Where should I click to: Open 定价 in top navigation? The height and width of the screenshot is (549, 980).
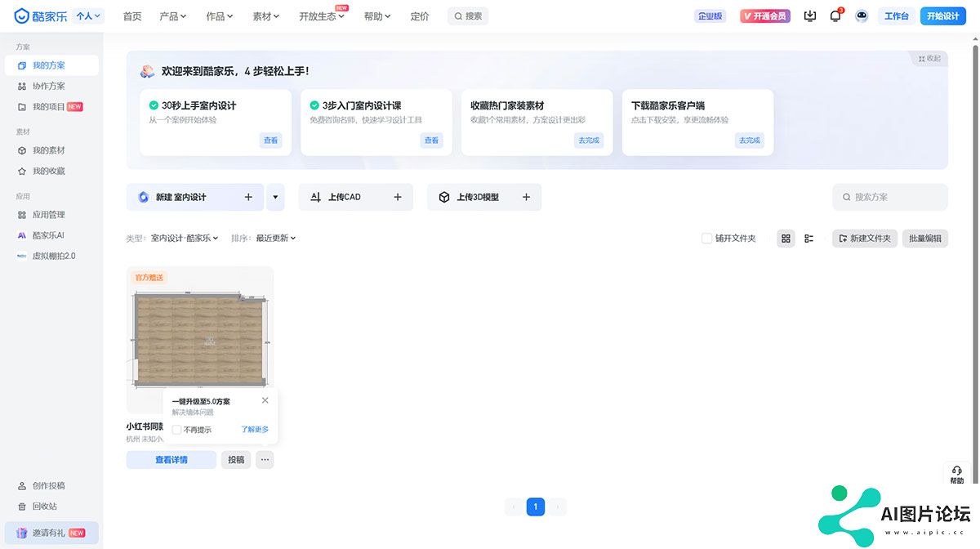pyautogui.click(x=420, y=16)
